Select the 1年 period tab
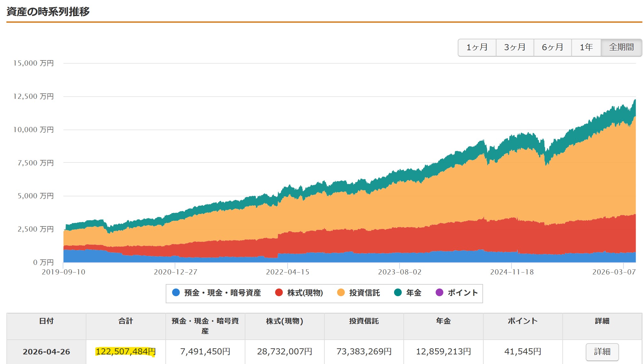Image resolution: width=643 pixels, height=364 pixels. pyautogui.click(x=586, y=47)
